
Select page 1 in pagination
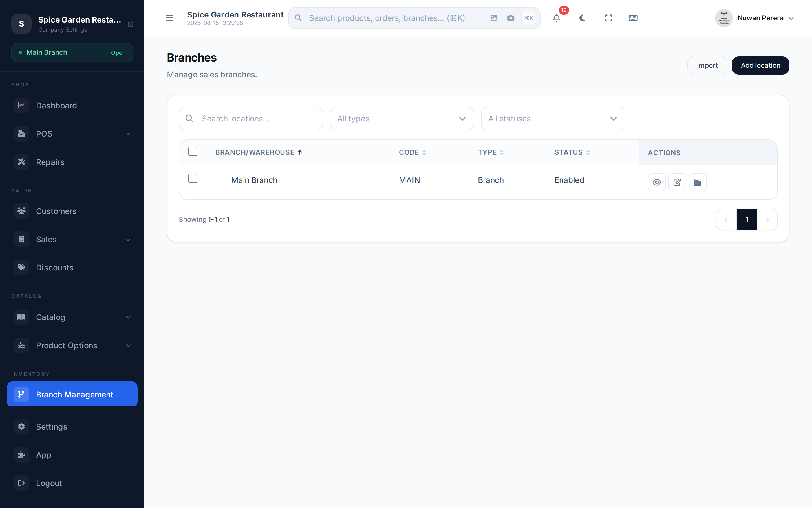click(x=747, y=219)
